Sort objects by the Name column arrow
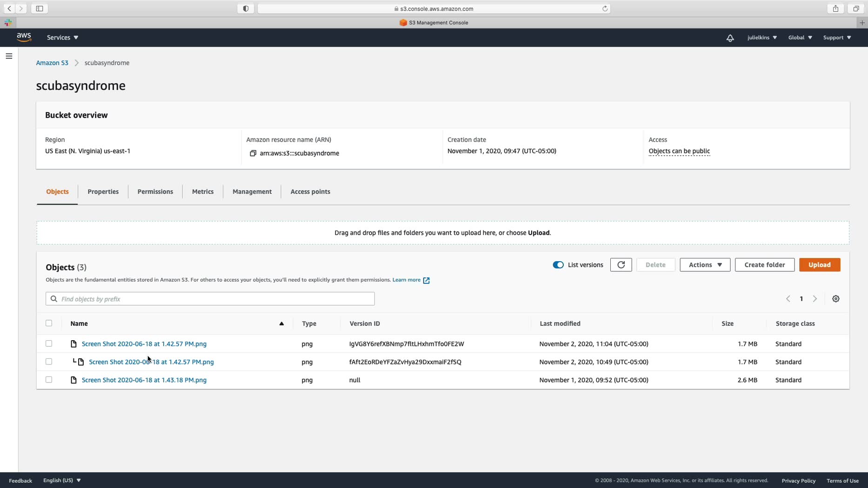 click(x=281, y=323)
